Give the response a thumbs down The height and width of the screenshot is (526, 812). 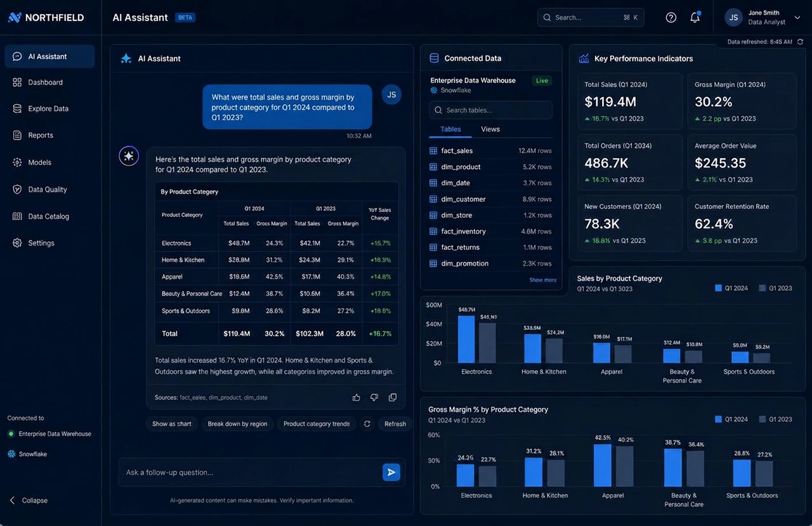point(374,397)
